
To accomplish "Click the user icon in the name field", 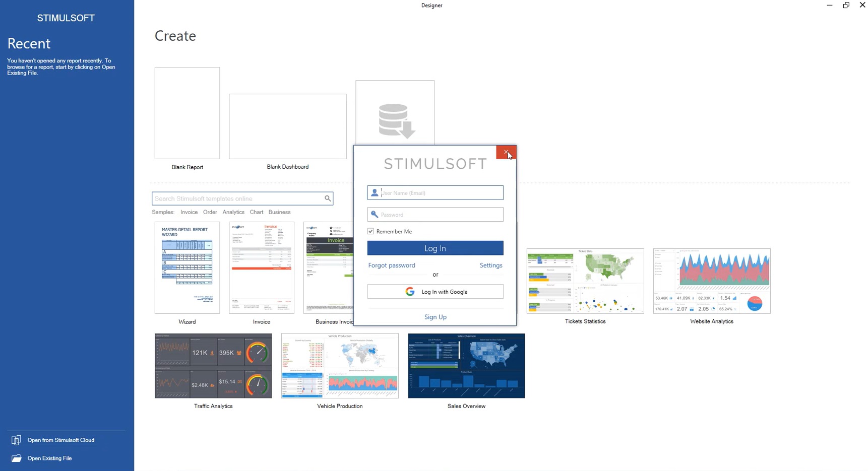I will pyautogui.click(x=375, y=193).
